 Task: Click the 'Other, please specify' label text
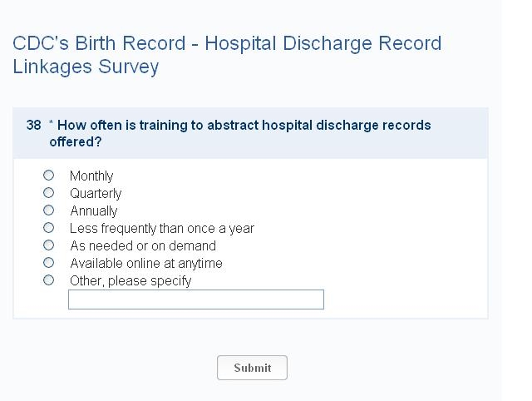coord(131,281)
